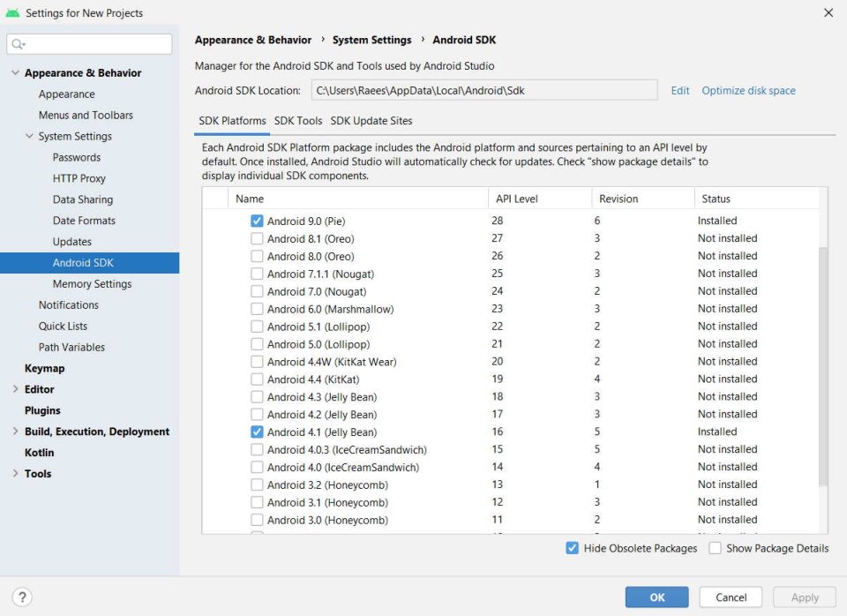
Task: Click the Android icon beside Android 9.0 (Pie)
Action: [257, 221]
